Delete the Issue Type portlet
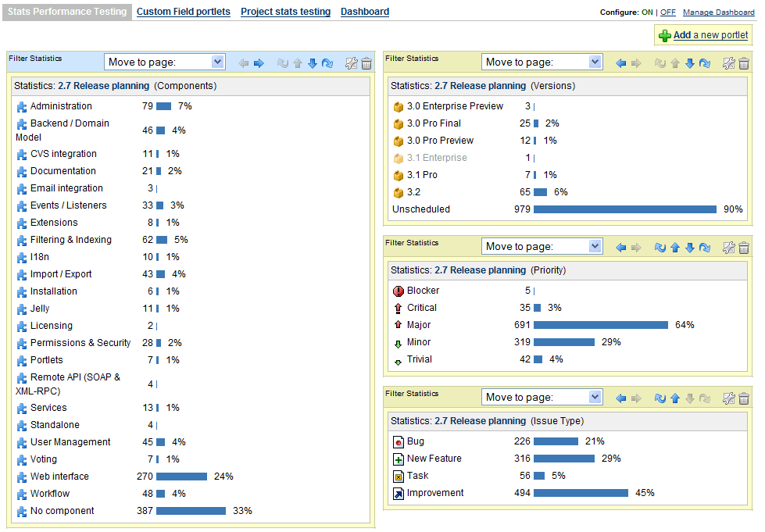The height and width of the screenshot is (532, 765). (x=744, y=398)
